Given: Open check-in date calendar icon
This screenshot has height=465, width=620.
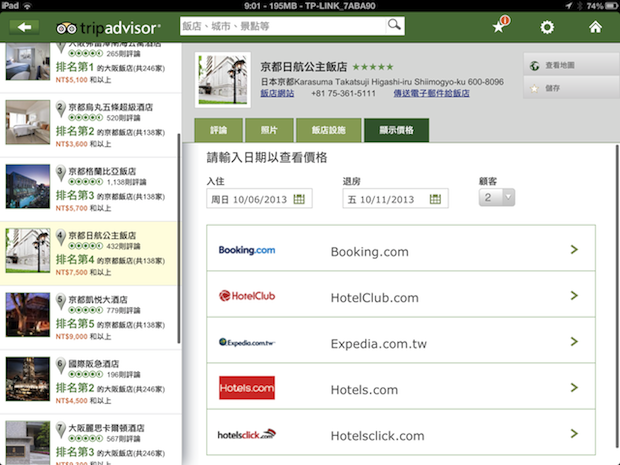Looking at the screenshot, I should [299, 199].
